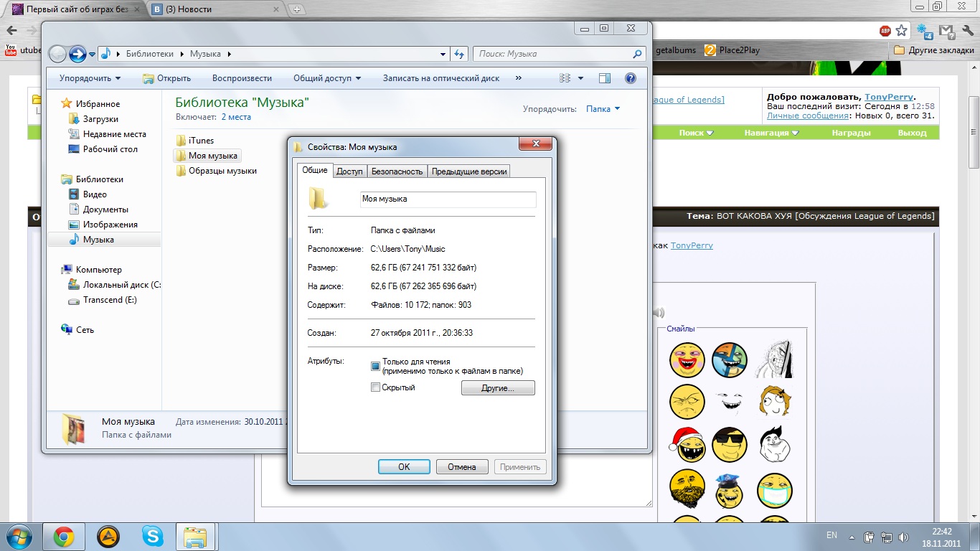Viewport: 980px width, 551px height.
Task: Click the Explorer forward navigation arrow
Action: coord(77,54)
